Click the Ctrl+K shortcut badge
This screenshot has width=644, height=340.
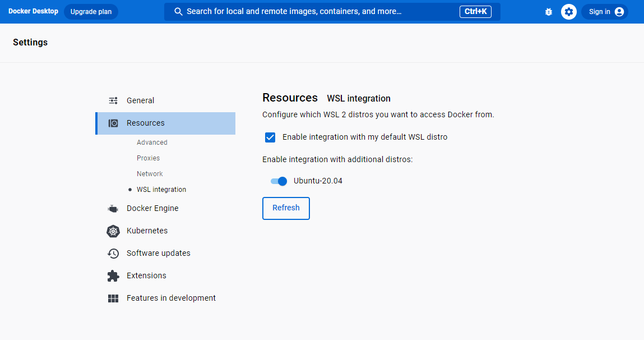point(476,12)
